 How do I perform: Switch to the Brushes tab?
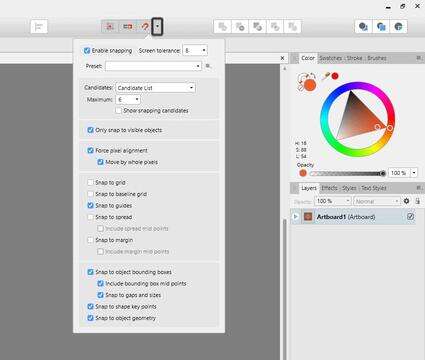pyautogui.click(x=377, y=58)
